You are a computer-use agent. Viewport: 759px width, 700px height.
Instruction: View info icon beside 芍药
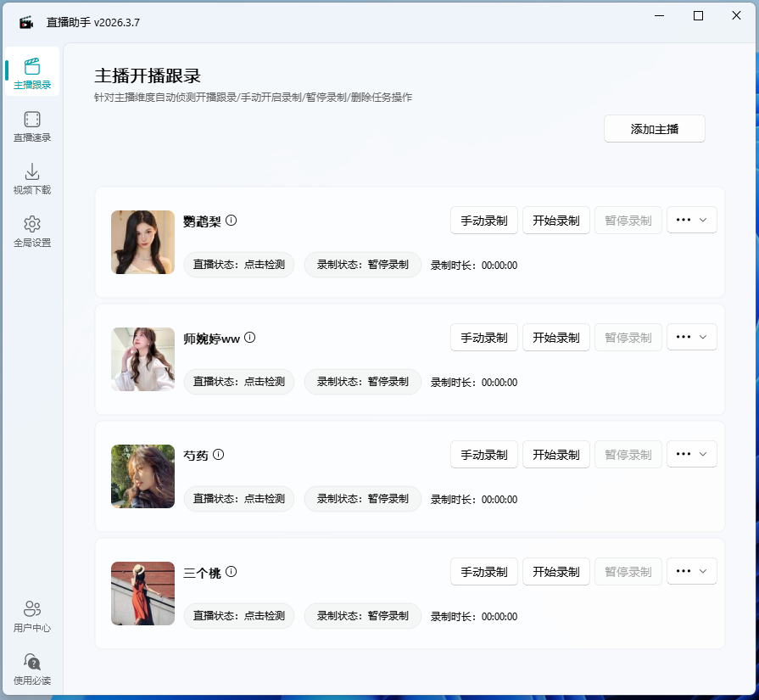pos(219,454)
